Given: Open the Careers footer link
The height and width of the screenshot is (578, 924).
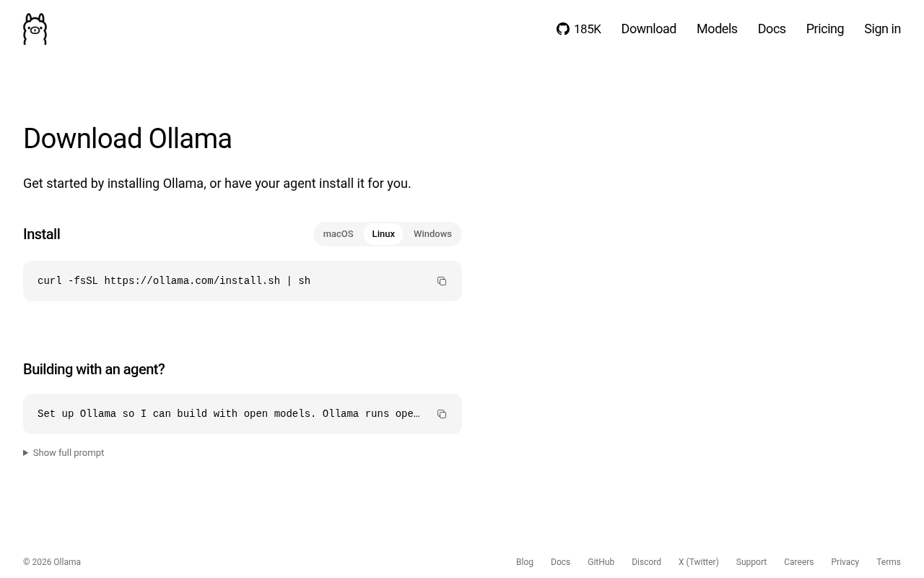Looking at the screenshot, I should 798,562.
